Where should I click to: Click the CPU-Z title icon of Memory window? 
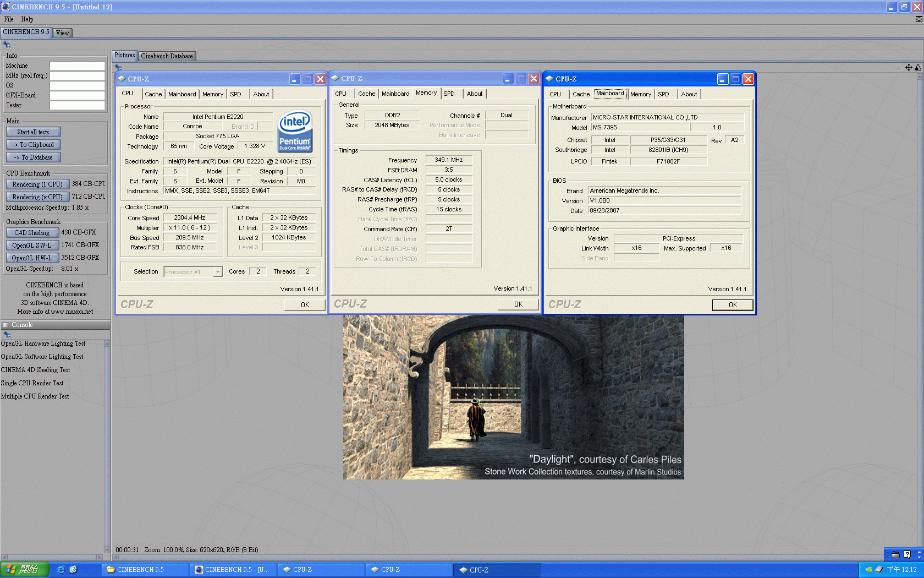pyautogui.click(x=334, y=78)
